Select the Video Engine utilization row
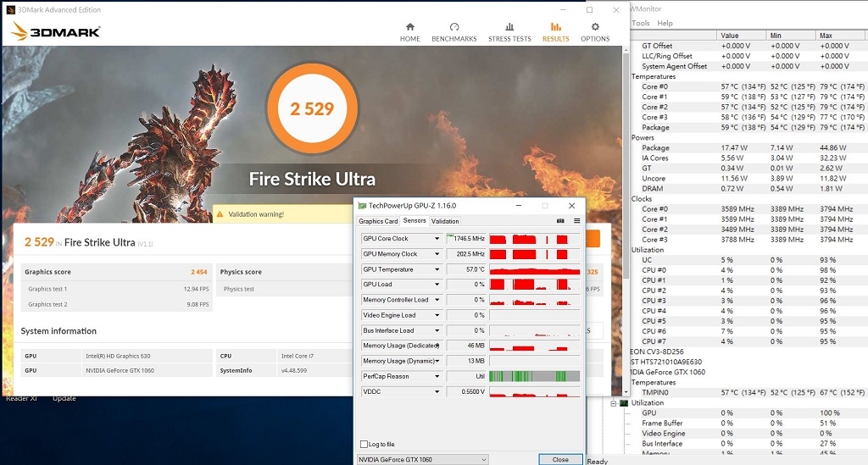 pos(749,434)
